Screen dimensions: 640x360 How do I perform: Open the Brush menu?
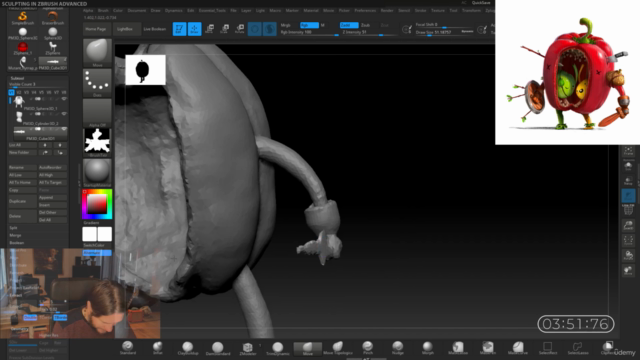pyautogui.click(x=103, y=11)
